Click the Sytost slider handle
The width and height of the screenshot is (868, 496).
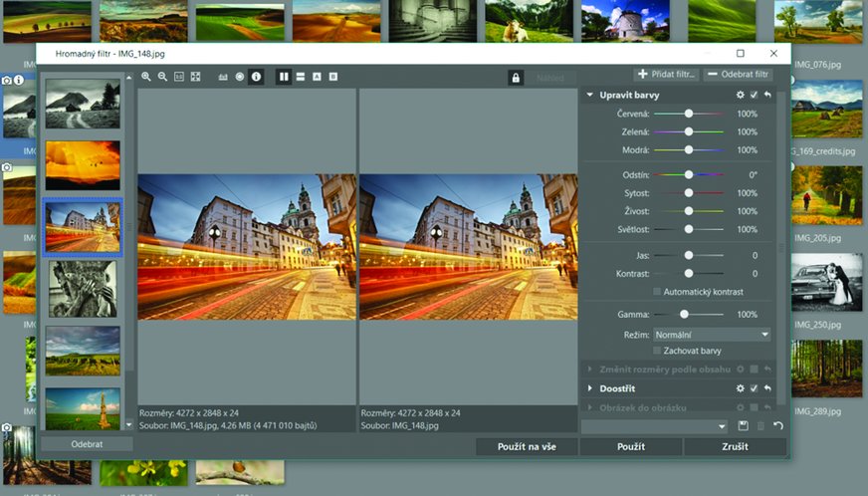(x=689, y=193)
